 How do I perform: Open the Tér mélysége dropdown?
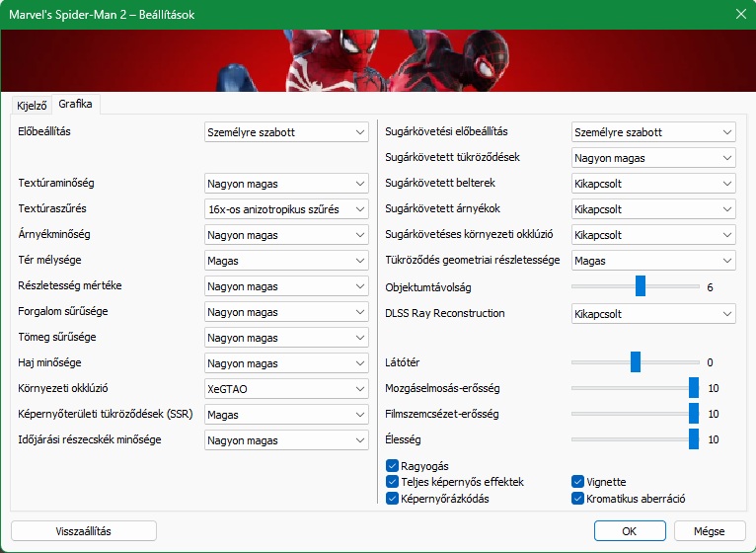pyautogui.click(x=286, y=261)
